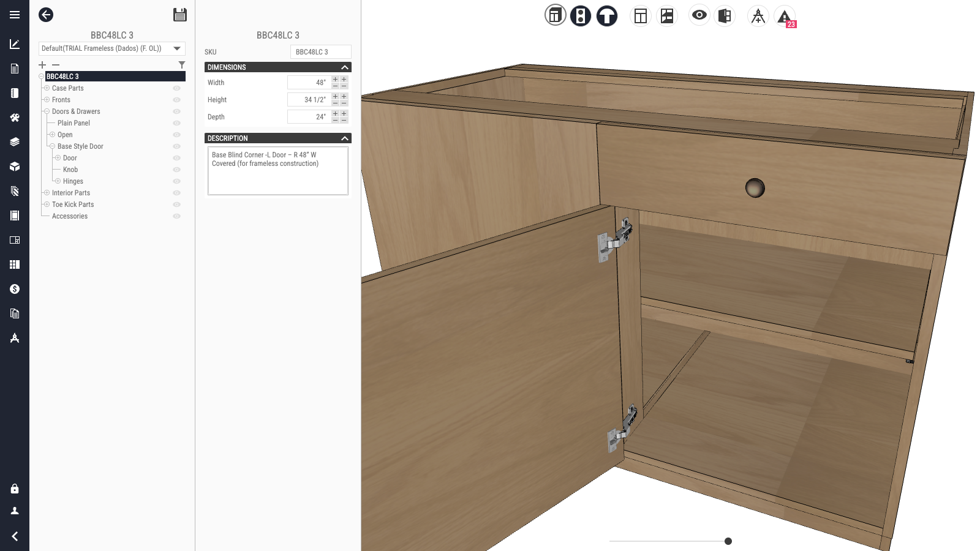Image resolution: width=980 pixels, height=551 pixels.
Task: Toggle visibility of Fronts
Action: pyautogui.click(x=176, y=100)
